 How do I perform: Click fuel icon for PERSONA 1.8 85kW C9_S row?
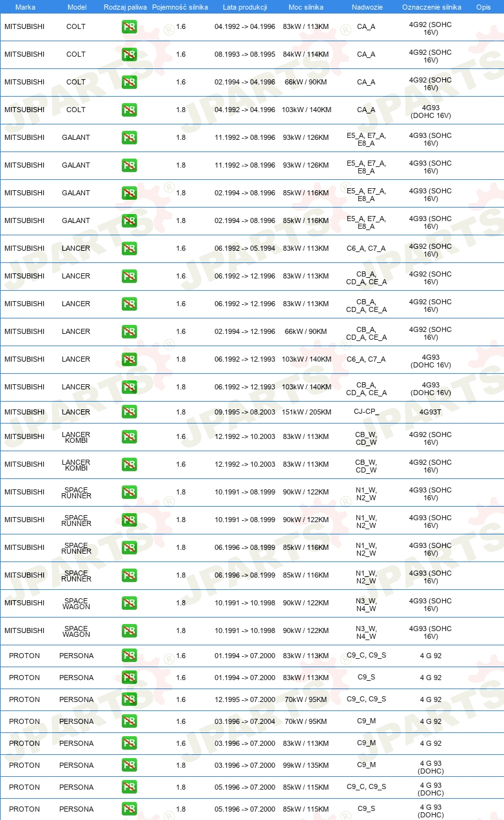(129, 809)
